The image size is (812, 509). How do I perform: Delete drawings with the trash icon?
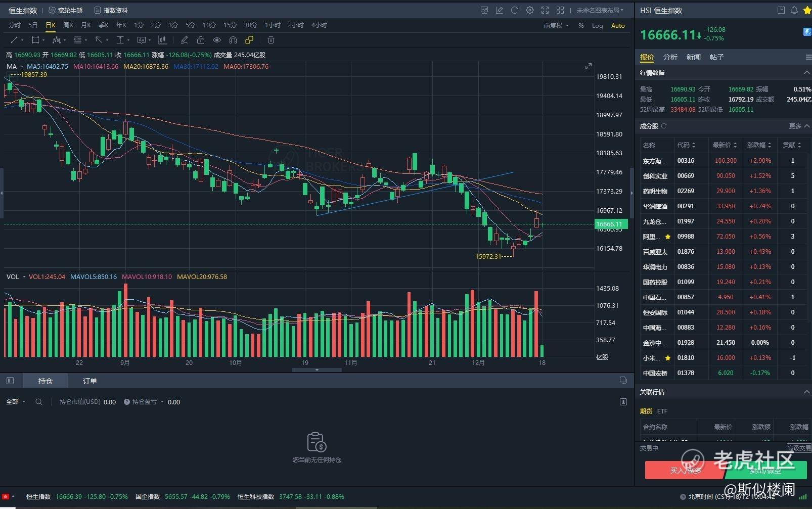(271, 40)
